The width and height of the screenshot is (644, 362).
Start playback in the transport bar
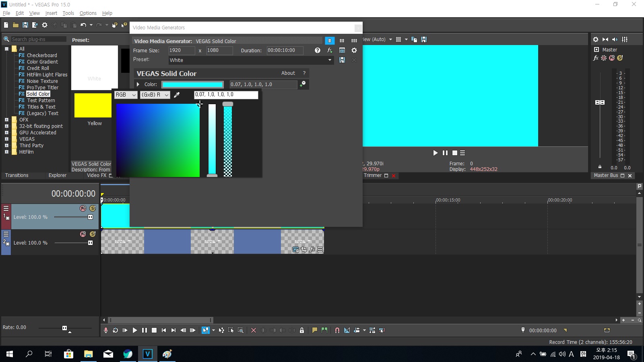(135, 330)
